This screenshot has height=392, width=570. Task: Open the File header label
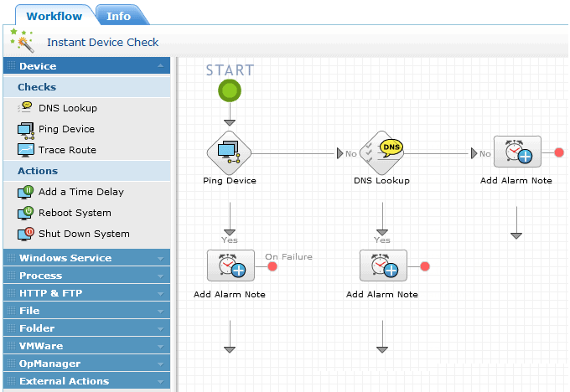click(29, 311)
